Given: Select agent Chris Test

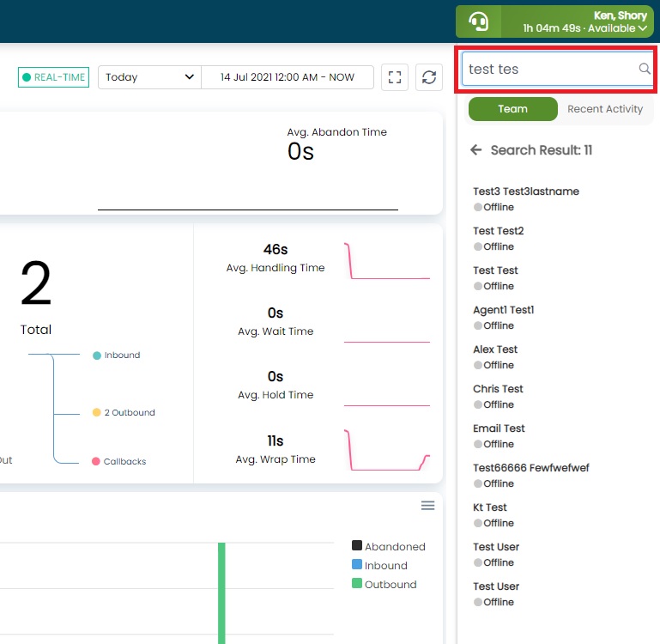Looking at the screenshot, I should pos(498,389).
